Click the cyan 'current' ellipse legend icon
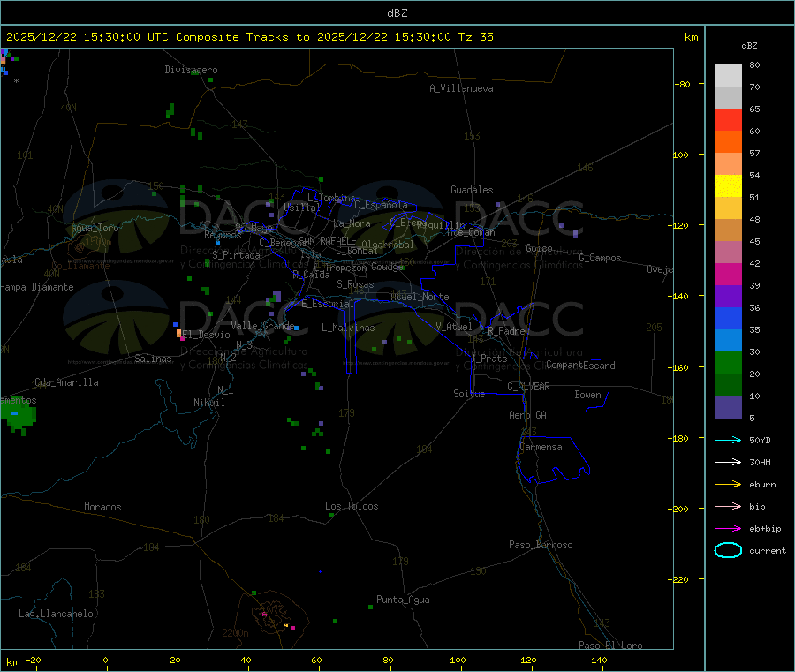795x672 pixels. click(728, 550)
